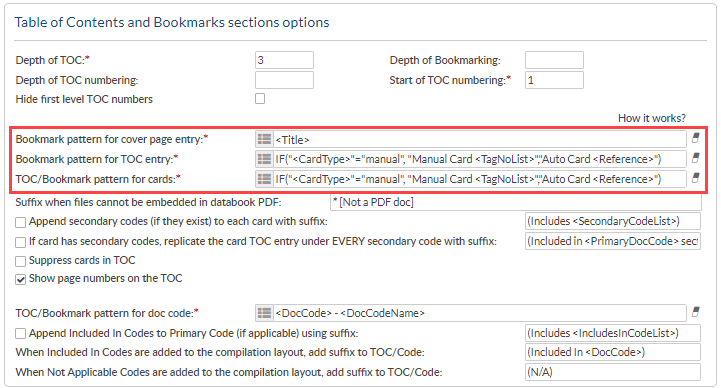721x388 pixels.
Task: Open field list icon for doc code pattern
Action: [x=264, y=313]
